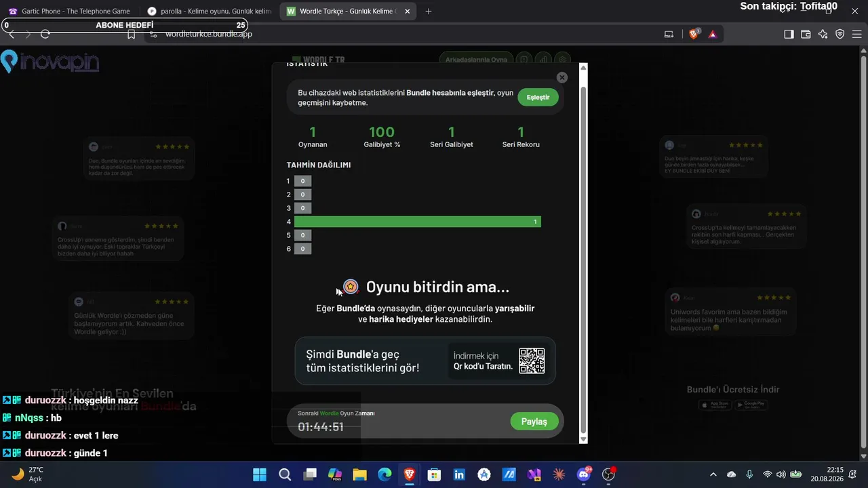Click the countdown timer 01:44:51

point(321,427)
